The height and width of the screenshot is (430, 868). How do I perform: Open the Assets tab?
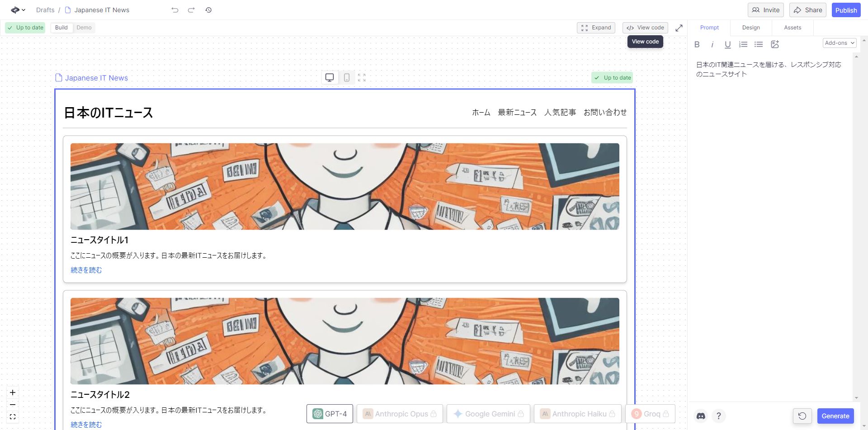point(792,28)
